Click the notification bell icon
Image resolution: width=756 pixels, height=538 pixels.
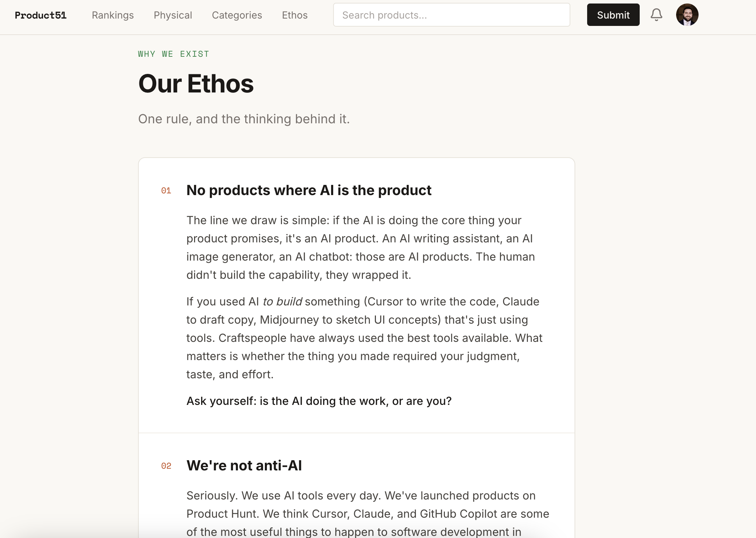pyautogui.click(x=656, y=15)
